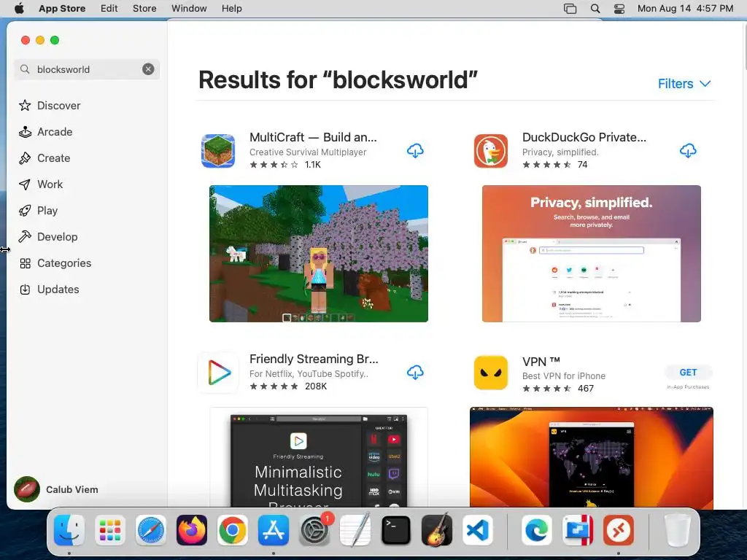This screenshot has height=560, width=747.
Task: Browse Categories in the sidebar
Action: 55,262
